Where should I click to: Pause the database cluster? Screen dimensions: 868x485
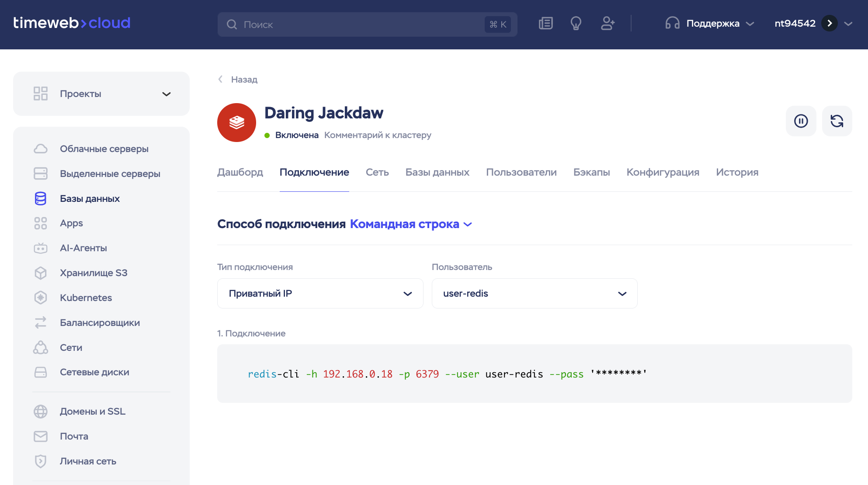click(801, 121)
